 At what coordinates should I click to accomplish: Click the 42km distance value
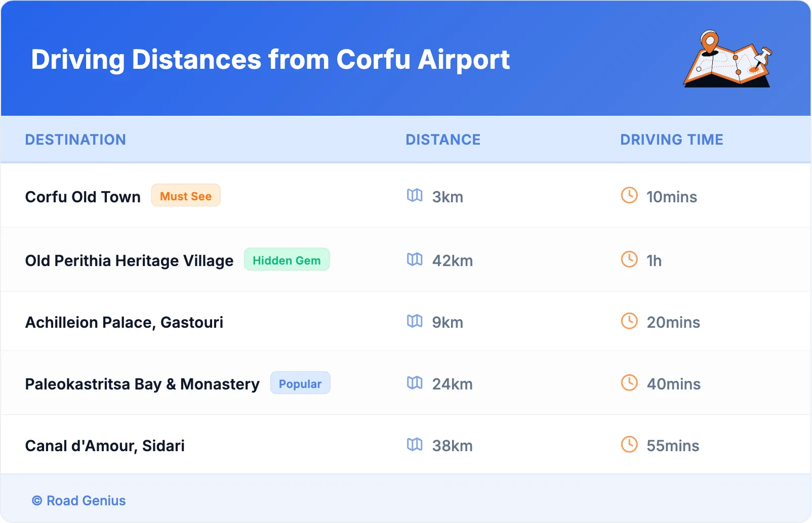(453, 260)
